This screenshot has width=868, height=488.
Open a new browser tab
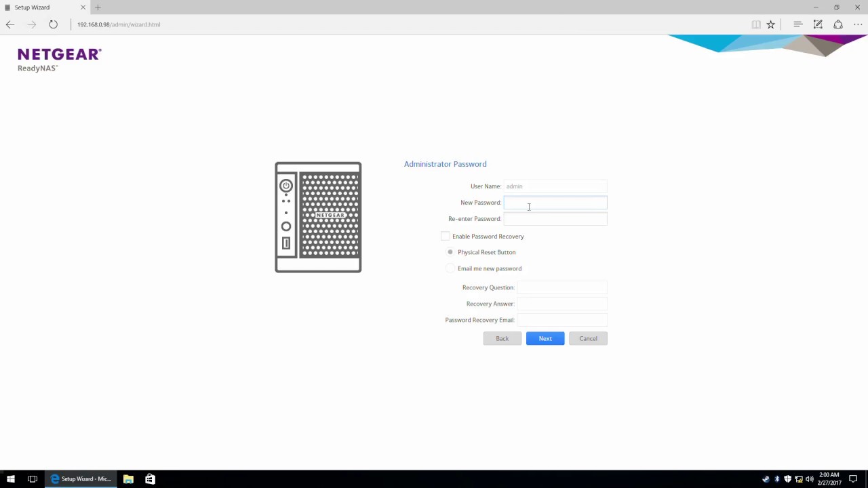point(98,7)
